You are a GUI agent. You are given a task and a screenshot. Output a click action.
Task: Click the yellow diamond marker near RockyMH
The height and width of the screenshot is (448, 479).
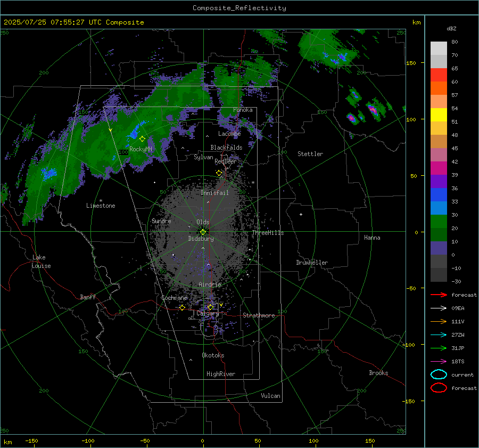coord(142,139)
